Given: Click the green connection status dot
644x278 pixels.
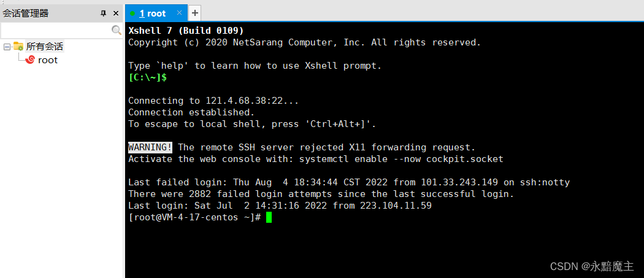Looking at the screenshot, I should coord(132,13).
